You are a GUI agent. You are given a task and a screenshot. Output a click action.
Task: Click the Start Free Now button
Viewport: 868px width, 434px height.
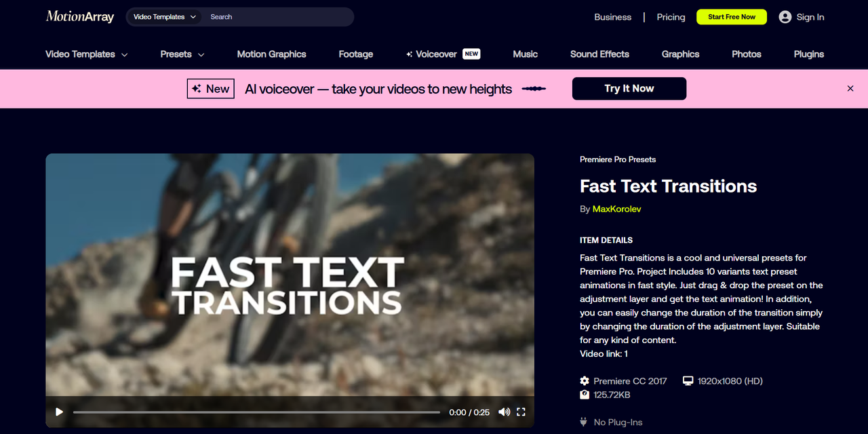pyautogui.click(x=732, y=17)
